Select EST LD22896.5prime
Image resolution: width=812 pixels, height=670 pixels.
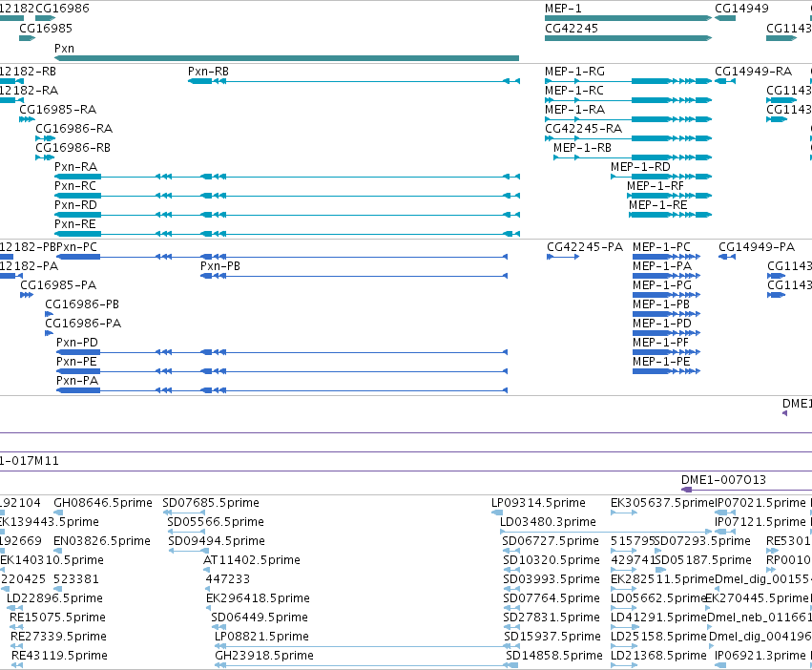click(x=54, y=598)
